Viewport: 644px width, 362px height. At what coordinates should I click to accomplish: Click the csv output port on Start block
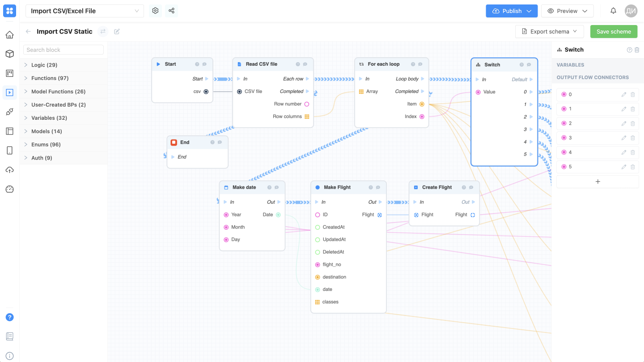[x=206, y=92]
